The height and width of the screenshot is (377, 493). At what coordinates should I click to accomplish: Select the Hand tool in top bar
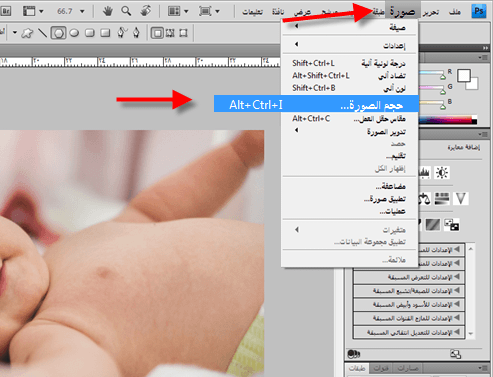[x=107, y=11]
